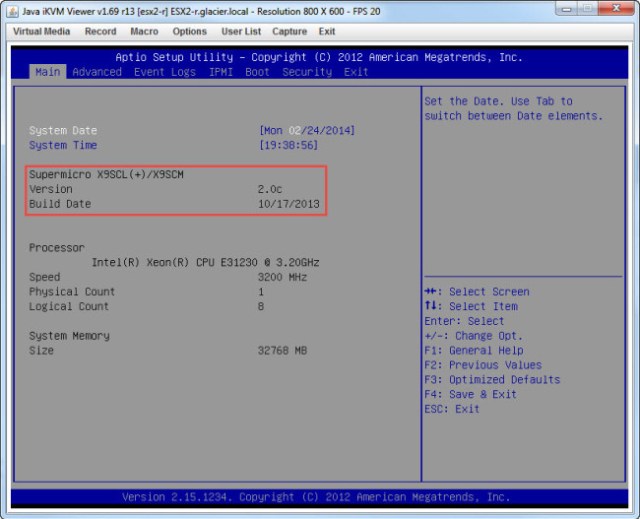Switch to the Security tab
This screenshot has width=640, height=519.
click(307, 72)
